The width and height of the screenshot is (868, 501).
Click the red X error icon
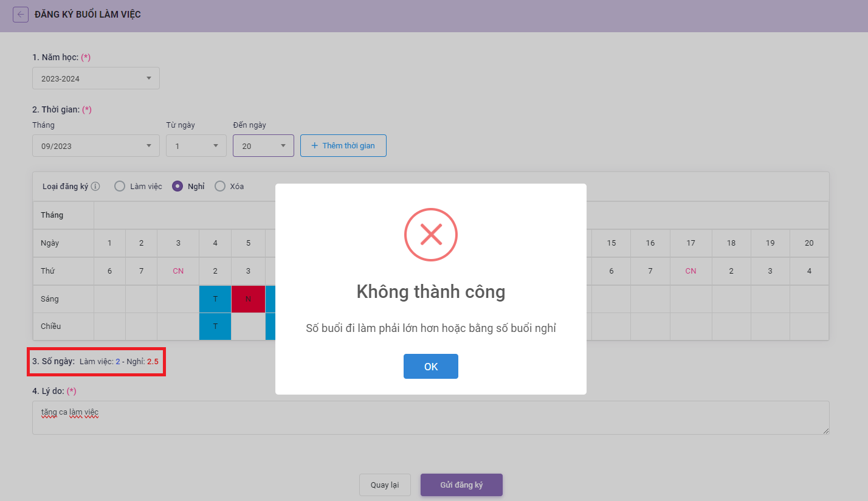(431, 235)
